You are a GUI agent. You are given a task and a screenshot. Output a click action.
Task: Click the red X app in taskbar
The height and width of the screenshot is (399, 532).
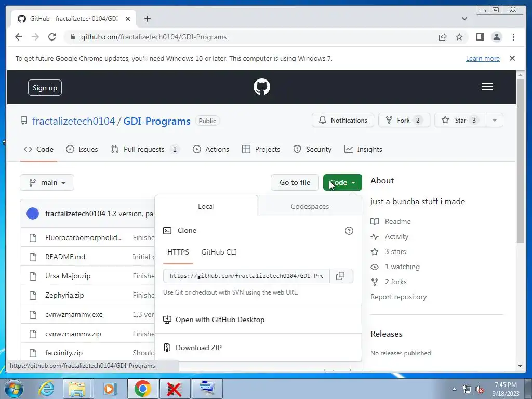174,389
